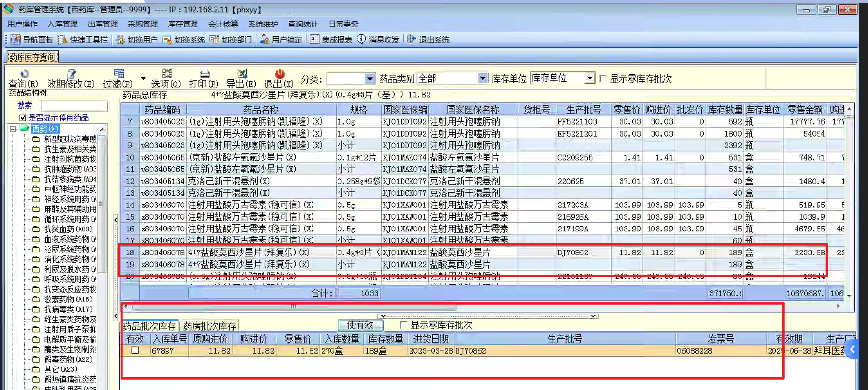Open the 出库管理 menu
Viewport: 868px width, 390px height.
tap(103, 24)
